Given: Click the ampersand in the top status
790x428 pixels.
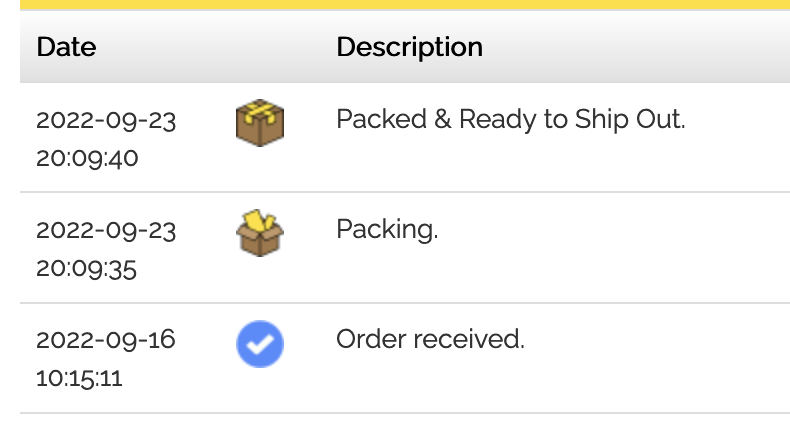Looking at the screenshot, I should pos(444,119).
